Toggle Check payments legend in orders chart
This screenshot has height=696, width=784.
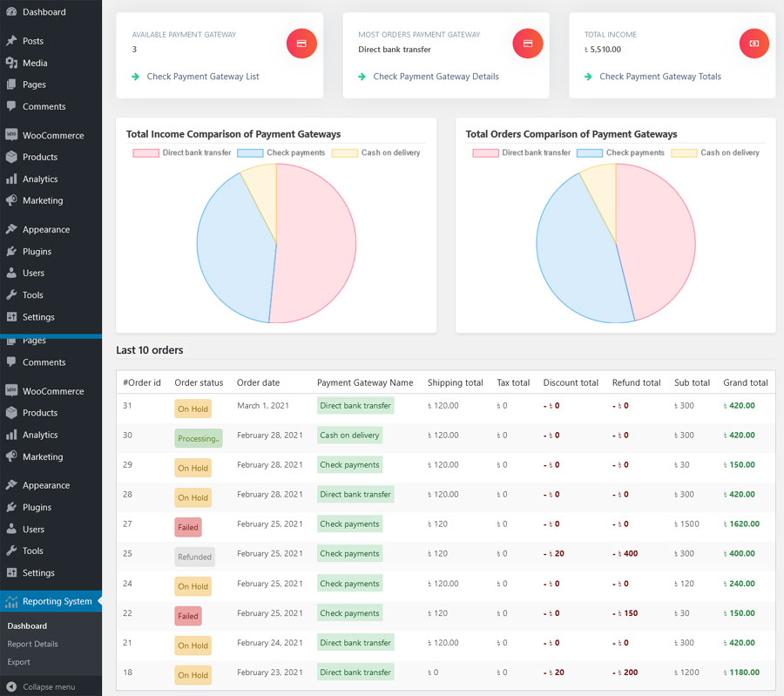pos(620,152)
